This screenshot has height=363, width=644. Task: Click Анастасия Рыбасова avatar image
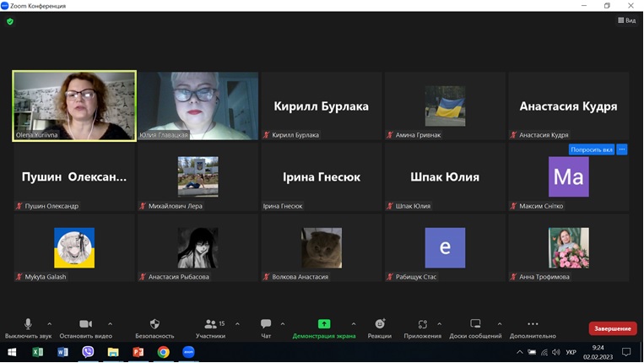tap(198, 247)
